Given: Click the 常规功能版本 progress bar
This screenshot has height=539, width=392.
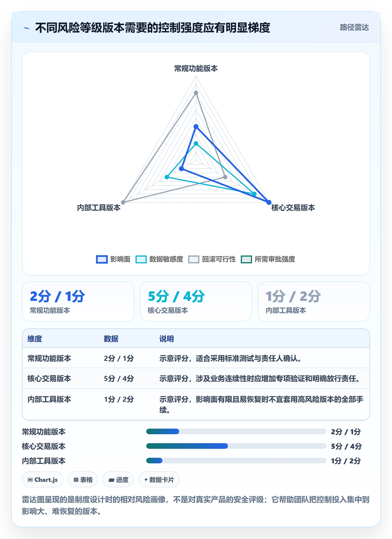Looking at the screenshot, I should pyautogui.click(x=236, y=431).
